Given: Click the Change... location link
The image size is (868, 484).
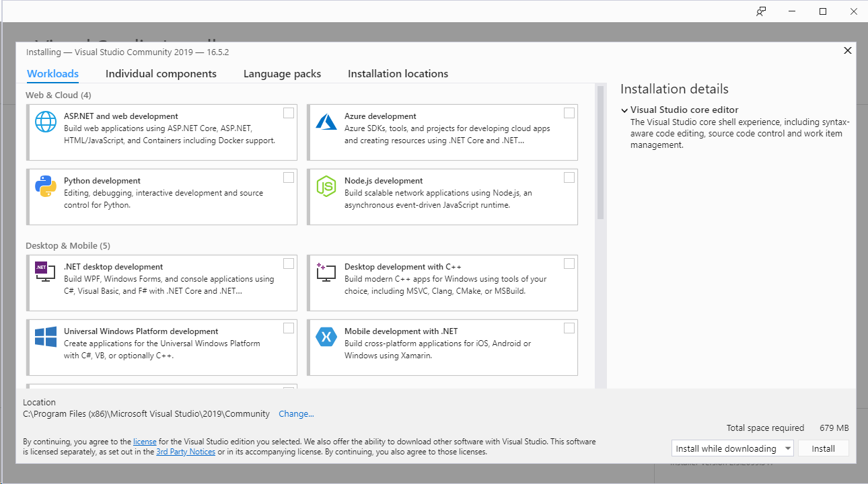Looking at the screenshot, I should point(296,414).
